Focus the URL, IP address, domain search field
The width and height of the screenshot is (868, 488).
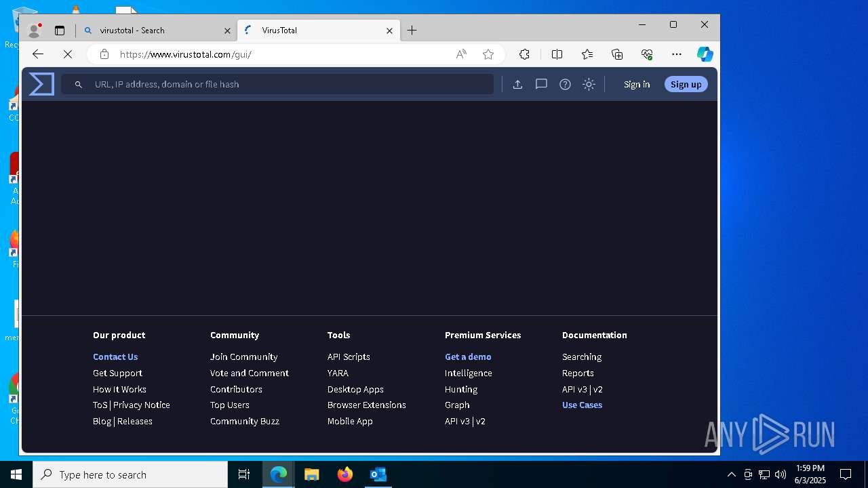278,85
